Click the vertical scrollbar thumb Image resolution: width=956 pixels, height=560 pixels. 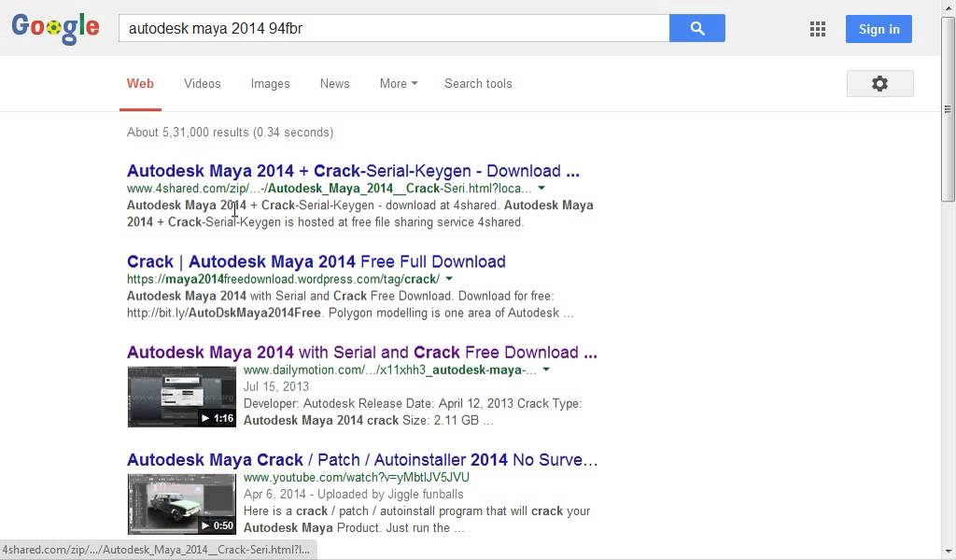pos(948,109)
